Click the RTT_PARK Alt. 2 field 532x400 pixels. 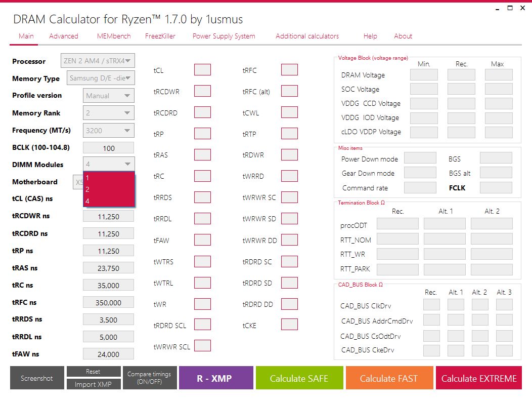click(x=492, y=269)
